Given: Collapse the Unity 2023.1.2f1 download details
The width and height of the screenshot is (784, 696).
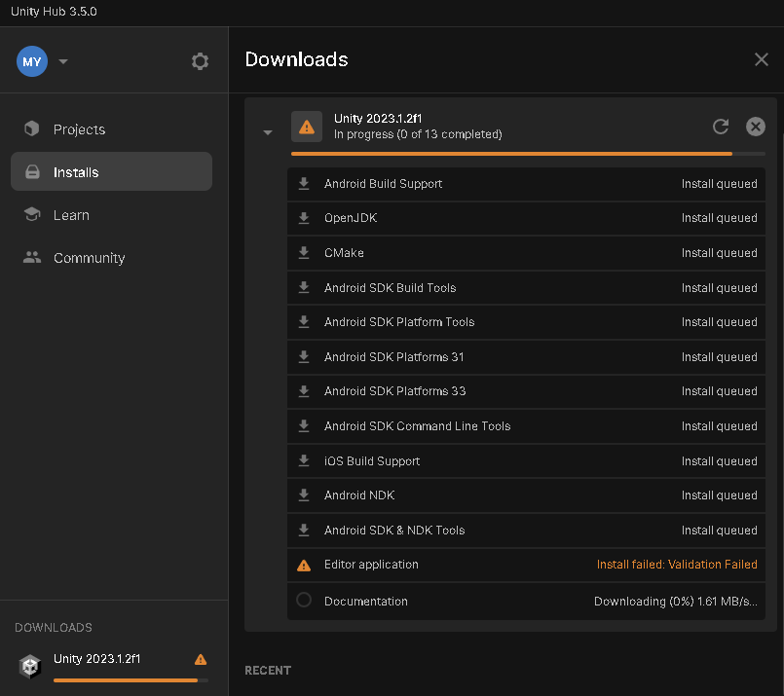Looking at the screenshot, I should click(268, 132).
